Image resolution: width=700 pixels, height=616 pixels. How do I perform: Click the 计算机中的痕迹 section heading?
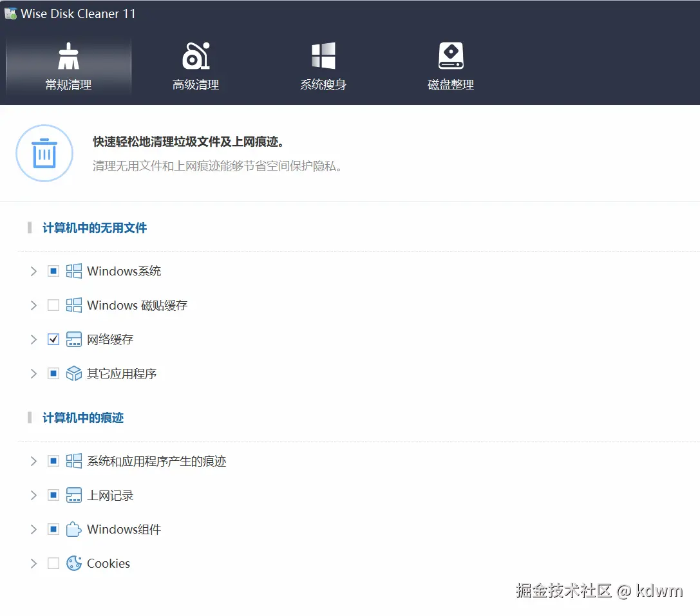pos(82,418)
